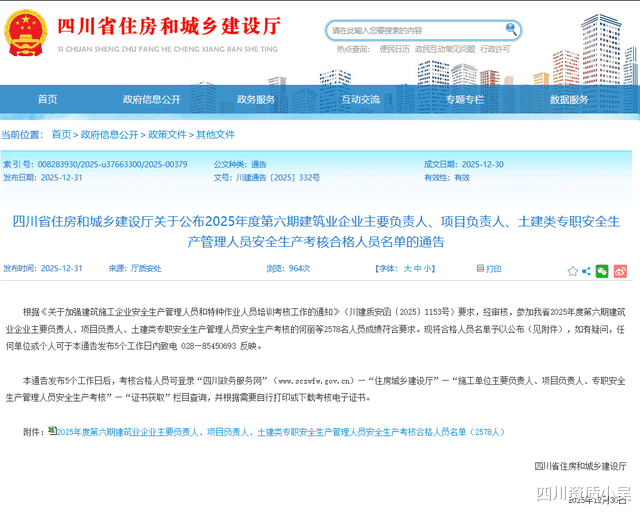640x512 pixels.
Task: Click the 首页 breadcrumb link
Action: (61, 134)
